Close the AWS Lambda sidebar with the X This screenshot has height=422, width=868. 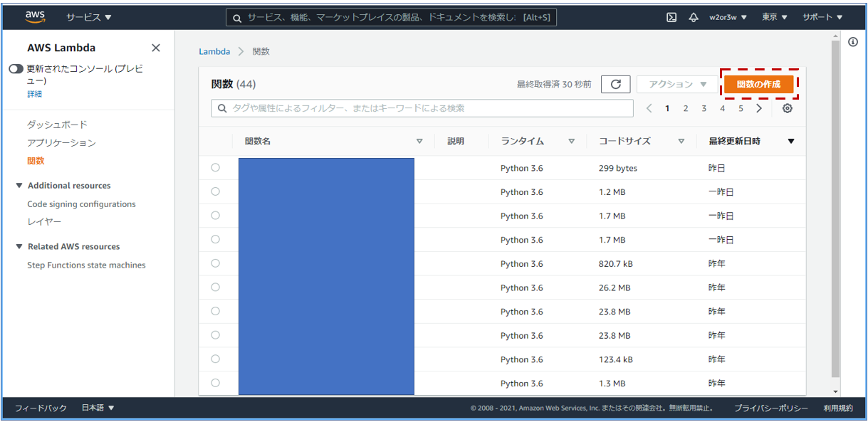point(156,48)
